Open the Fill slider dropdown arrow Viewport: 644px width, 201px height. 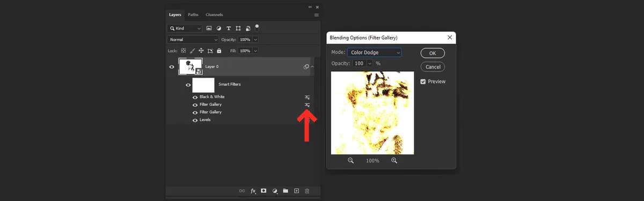click(255, 51)
